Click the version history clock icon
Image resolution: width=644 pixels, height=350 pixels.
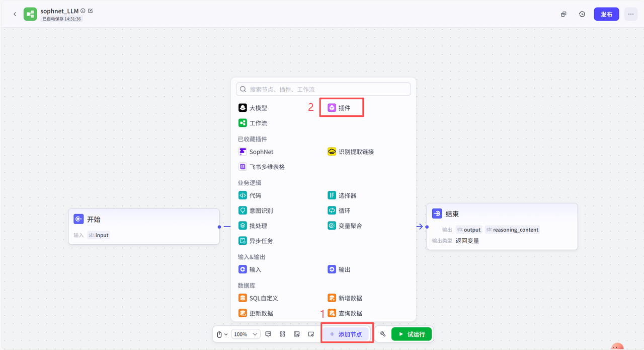[582, 14]
